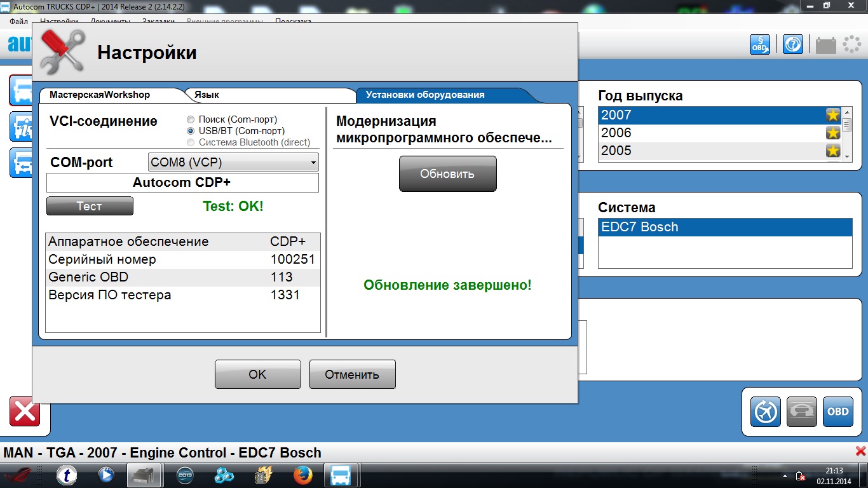Select the first vehicle type sidebar icon
The width and height of the screenshot is (868, 488).
click(20, 90)
